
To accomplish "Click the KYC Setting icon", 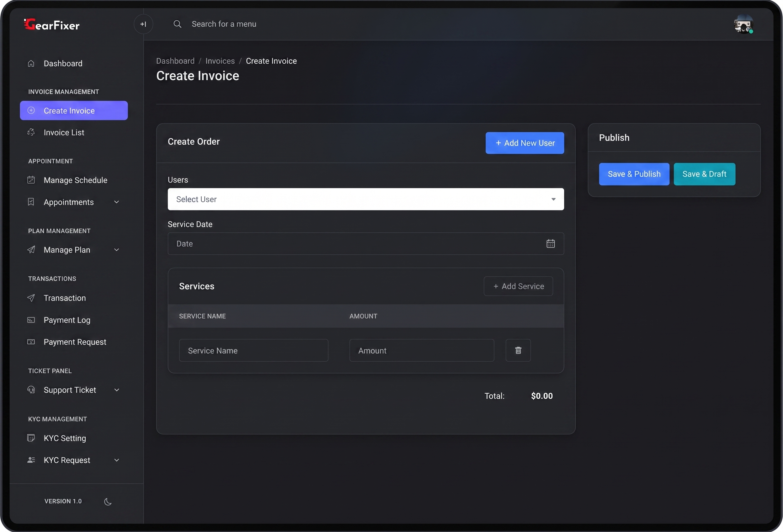I will (31, 438).
